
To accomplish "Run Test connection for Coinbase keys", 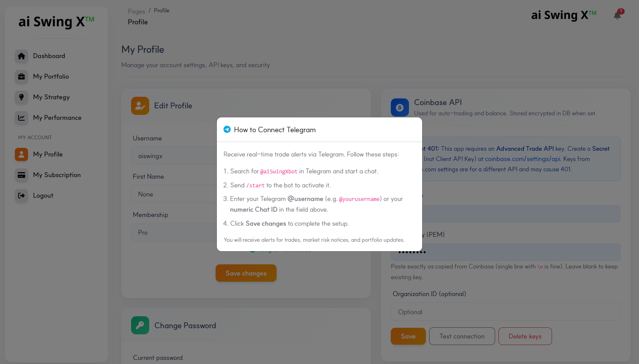I will tap(462, 336).
